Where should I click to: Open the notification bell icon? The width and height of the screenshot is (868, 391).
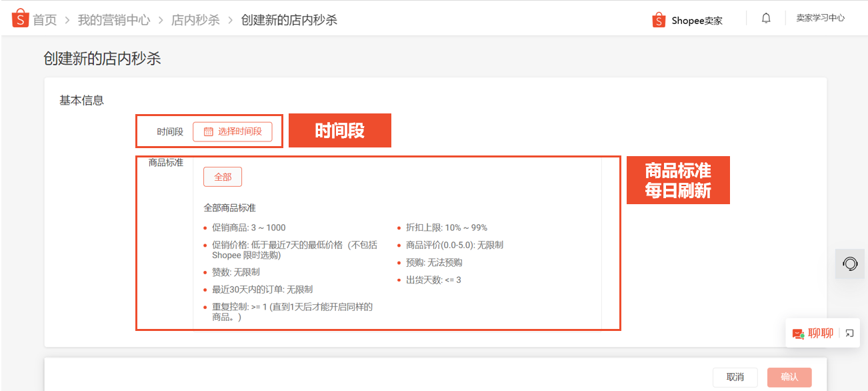(765, 18)
